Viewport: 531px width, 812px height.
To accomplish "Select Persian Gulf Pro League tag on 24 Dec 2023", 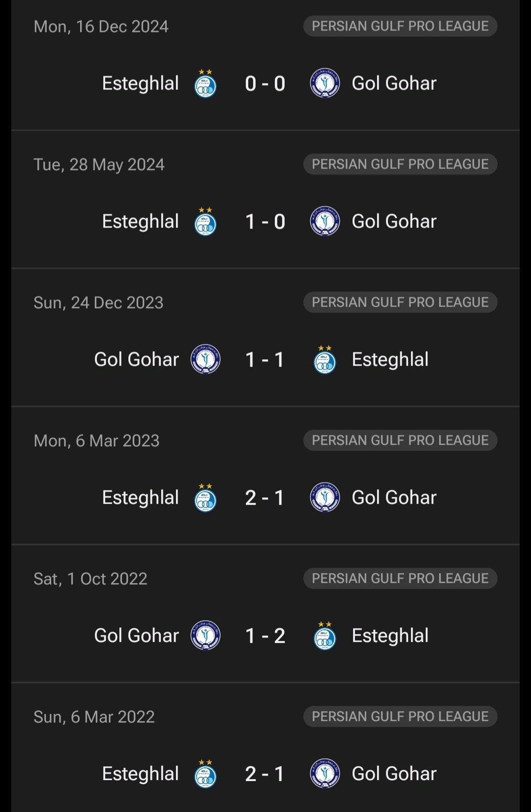I will coord(400,302).
